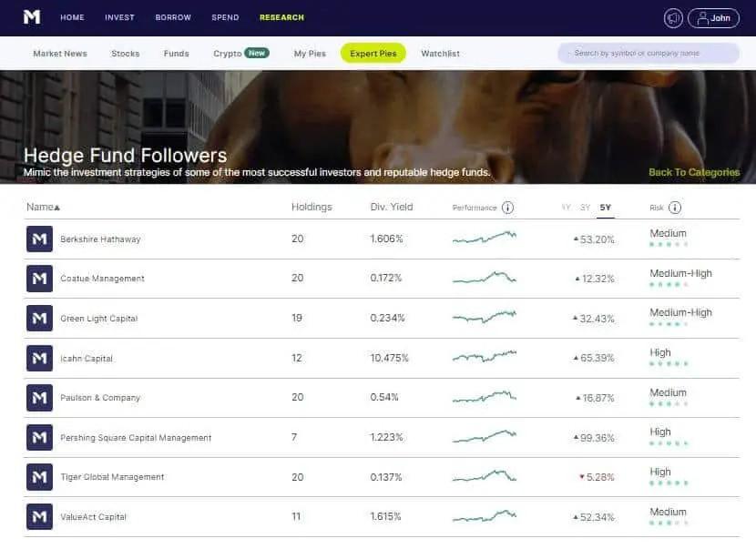View Icahn Capital performance sparkline
Screen dimensions: 756x549
(485, 357)
